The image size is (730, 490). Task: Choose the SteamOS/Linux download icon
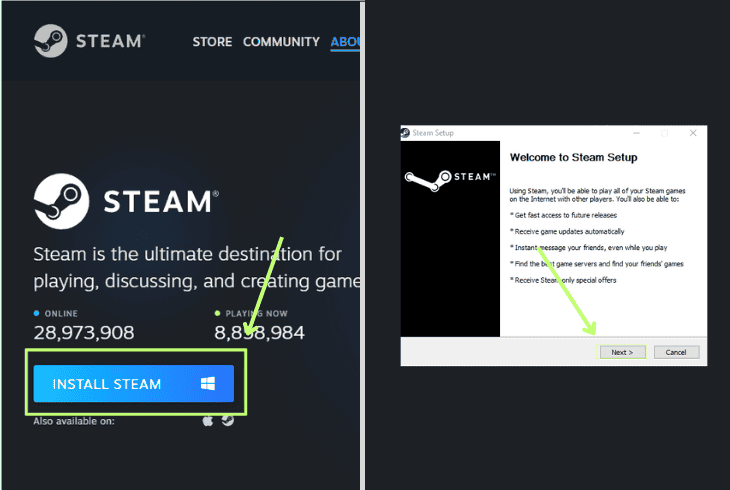point(228,421)
